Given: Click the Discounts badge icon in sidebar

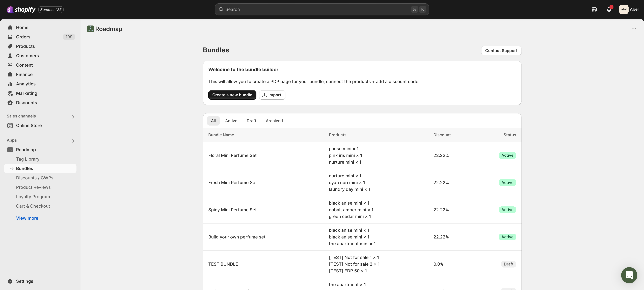Looking at the screenshot, I should [10, 103].
